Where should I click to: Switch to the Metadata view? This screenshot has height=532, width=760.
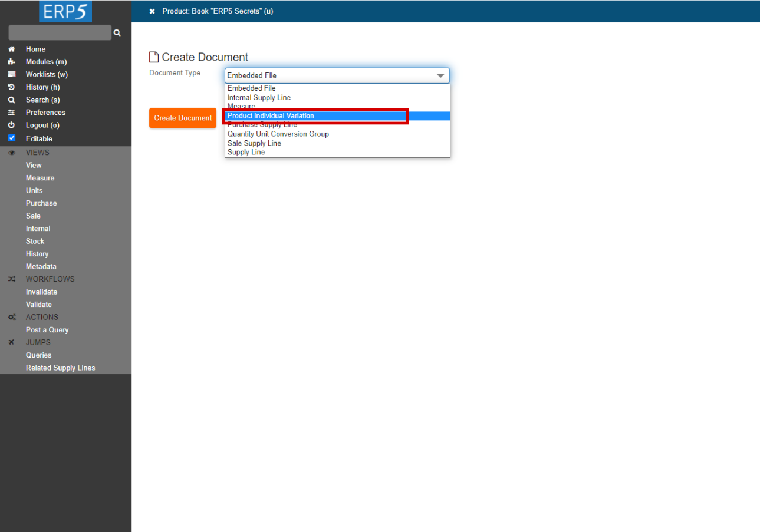point(41,267)
